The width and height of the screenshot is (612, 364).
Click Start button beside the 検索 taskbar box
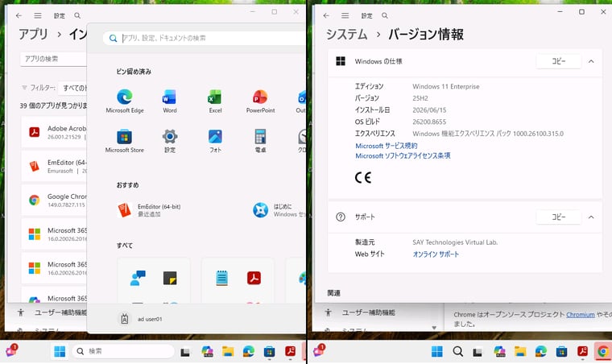(x=60, y=351)
